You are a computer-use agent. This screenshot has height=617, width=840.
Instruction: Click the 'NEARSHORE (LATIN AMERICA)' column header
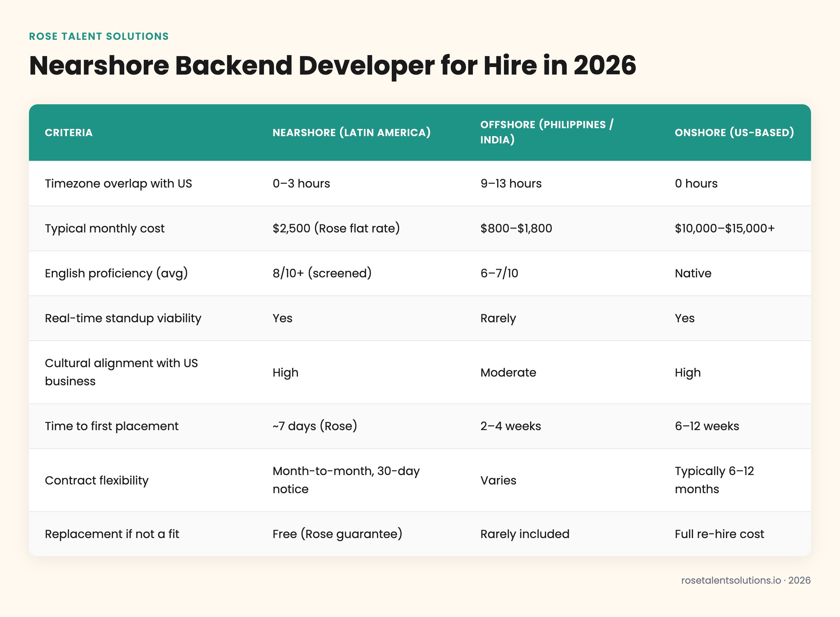tap(352, 133)
